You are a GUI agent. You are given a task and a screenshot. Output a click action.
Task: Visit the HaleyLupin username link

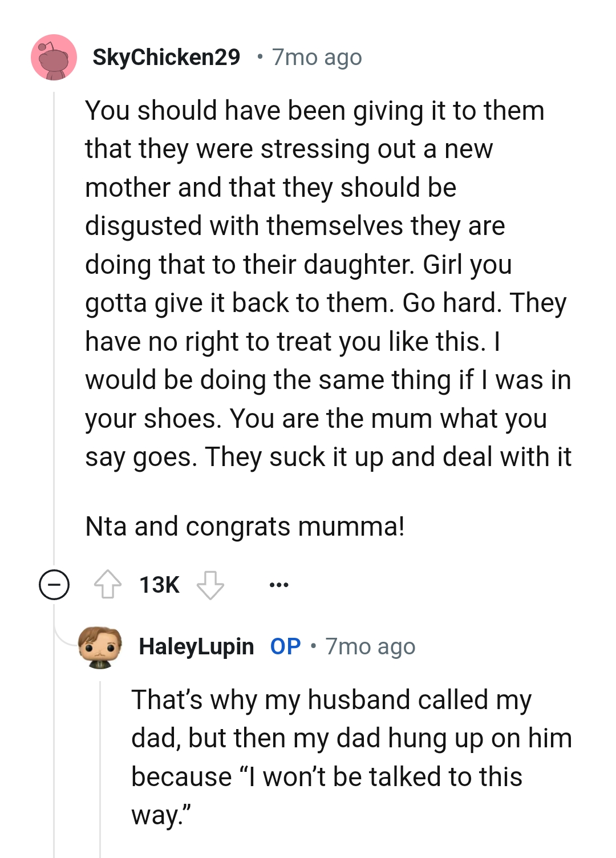point(196,646)
